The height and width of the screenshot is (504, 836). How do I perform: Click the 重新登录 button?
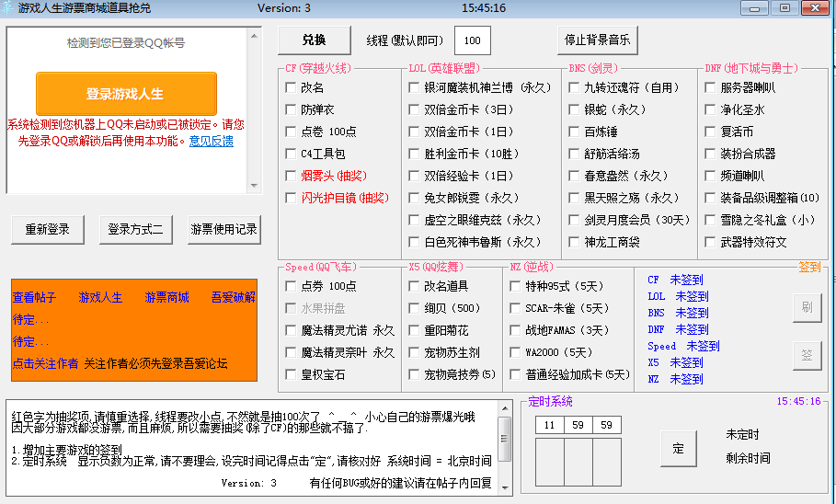click(x=48, y=230)
